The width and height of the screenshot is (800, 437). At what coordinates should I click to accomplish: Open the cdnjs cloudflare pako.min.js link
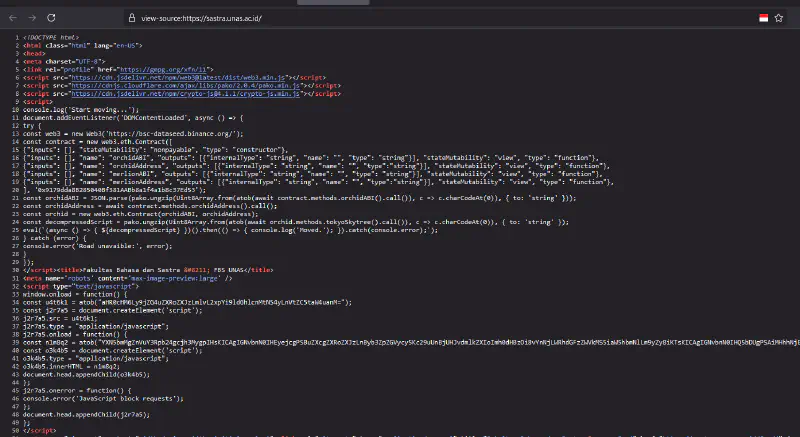coord(186,86)
